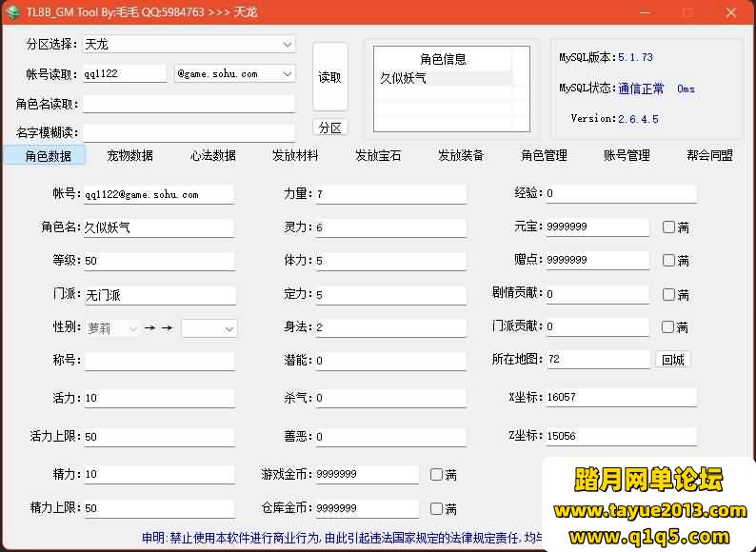This screenshot has height=552, width=756.
Task: Open the 宠物数据 tab
Action: [x=129, y=156]
